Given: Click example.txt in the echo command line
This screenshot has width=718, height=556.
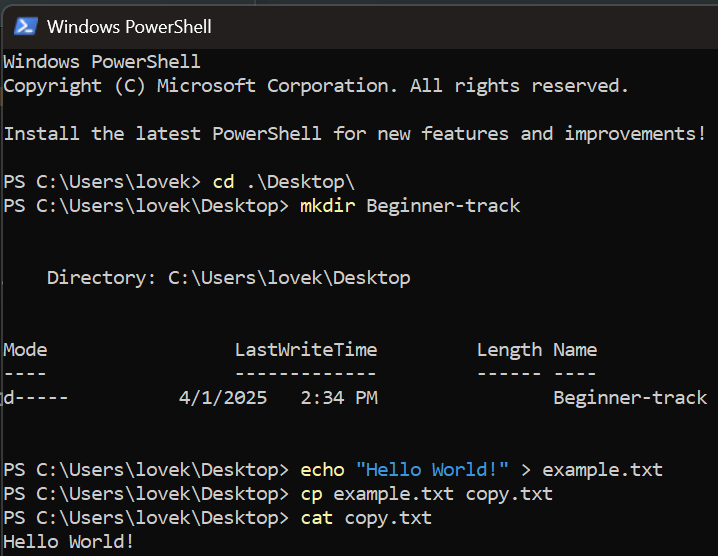Looking at the screenshot, I should [602, 470].
